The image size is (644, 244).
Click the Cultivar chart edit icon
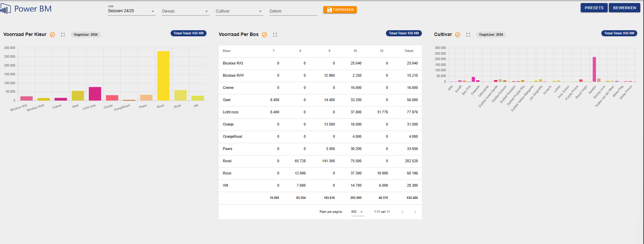click(x=457, y=35)
